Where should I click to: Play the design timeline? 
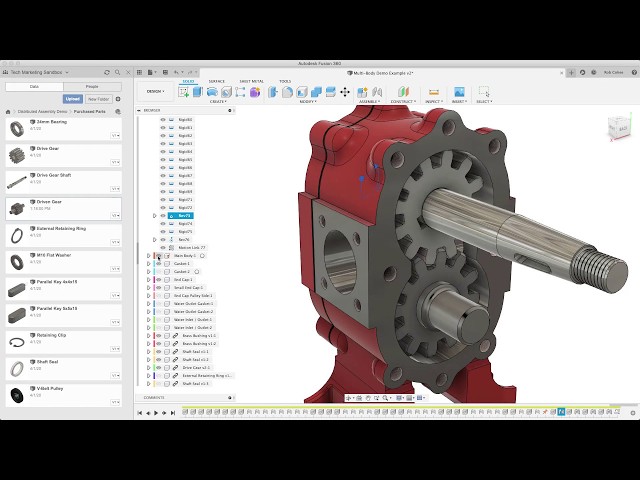[x=156, y=413]
